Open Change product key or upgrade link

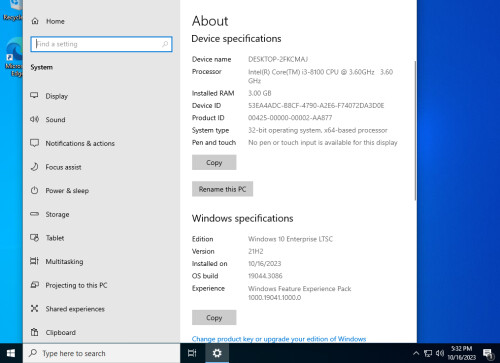pos(279,339)
